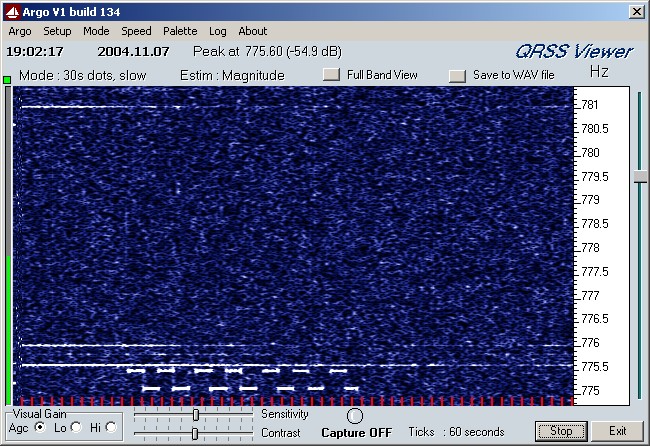650x446 pixels.
Task: Open the Palette menu
Action: click(180, 31)
